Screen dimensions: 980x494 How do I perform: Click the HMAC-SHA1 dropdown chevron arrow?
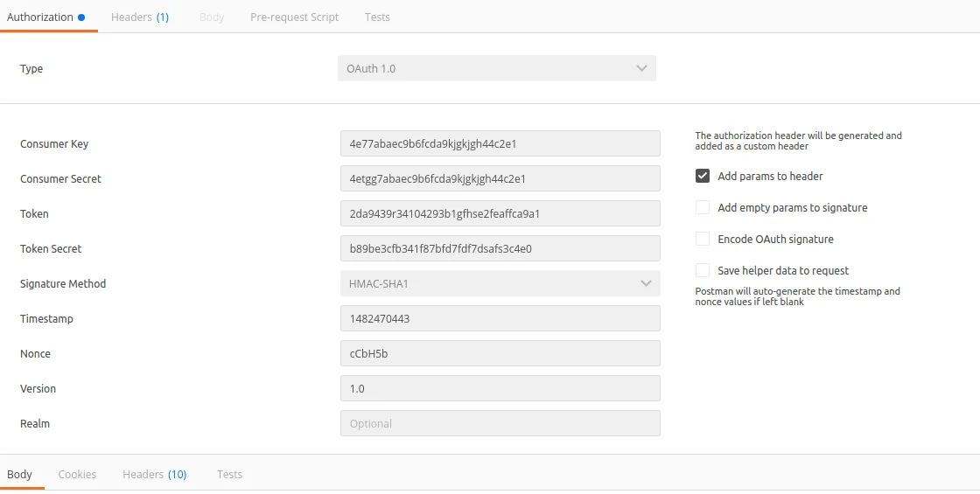coord(647,283)
